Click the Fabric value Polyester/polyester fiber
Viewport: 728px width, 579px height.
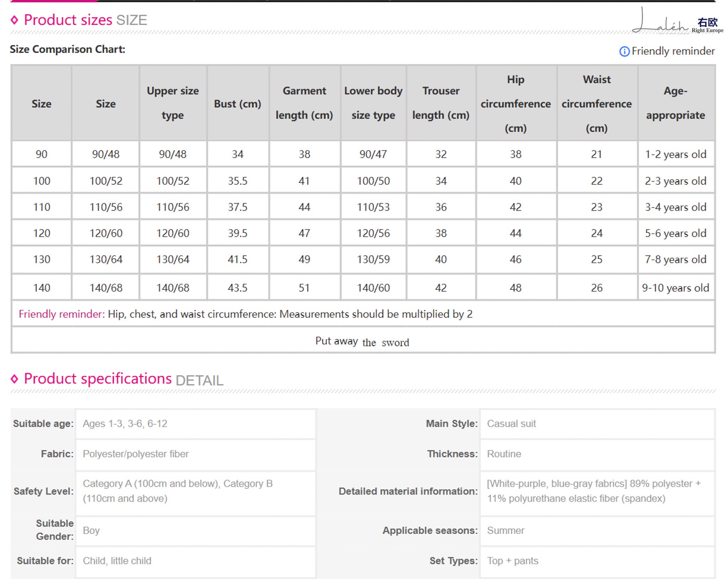point(135,454)
